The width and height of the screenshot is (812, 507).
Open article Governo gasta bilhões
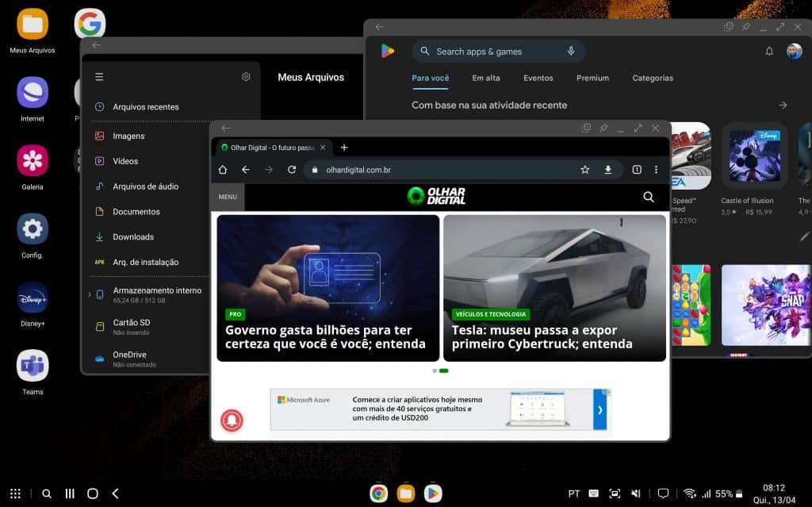(x=327, y=288)
